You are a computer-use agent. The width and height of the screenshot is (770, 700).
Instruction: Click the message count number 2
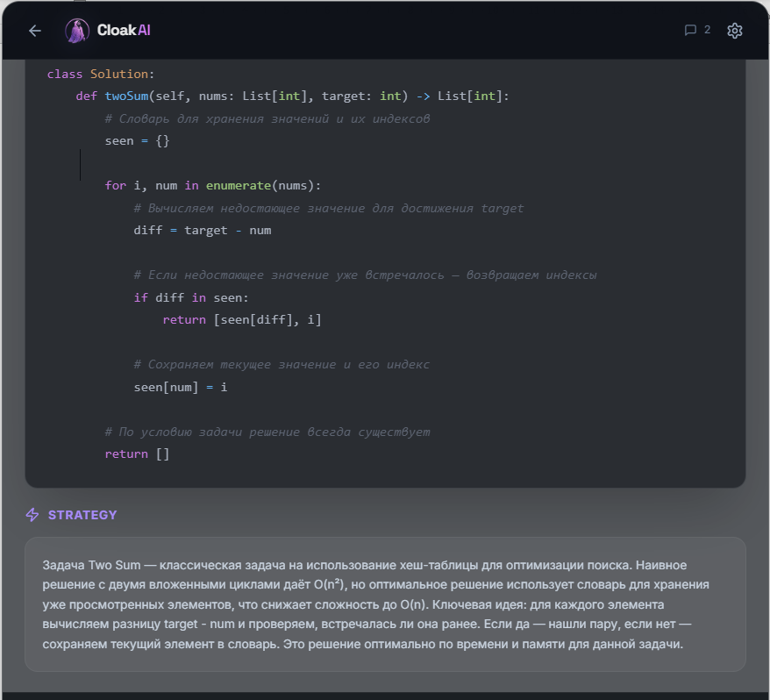(707, 30)
